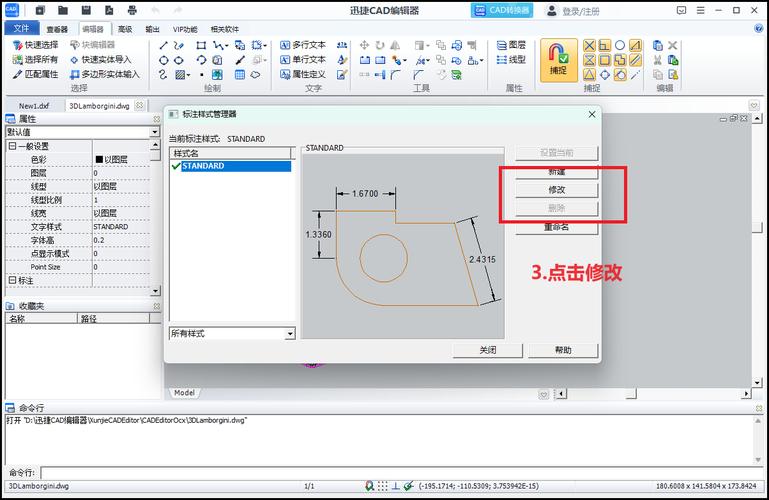The width and height of the screenshot is (769, 500).
Task: Click the Quick Select (快速选择) tool
Action: point(35,45)
